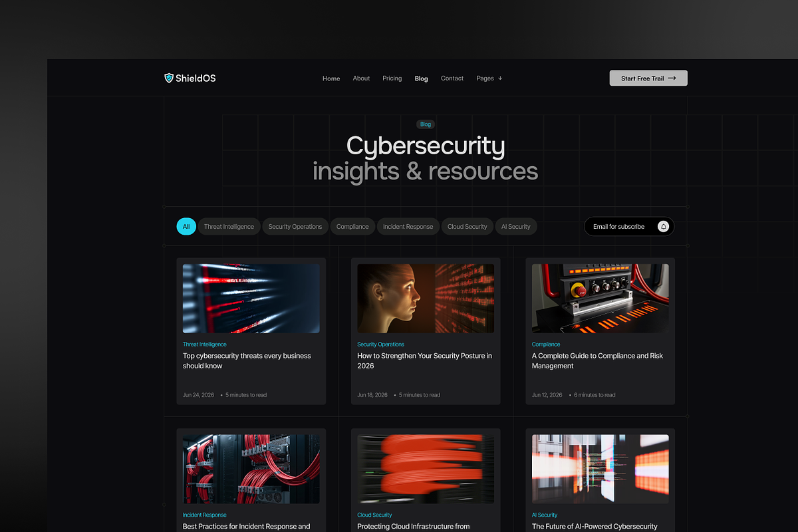Screen dimensions: 798x532
Task: Click Cloud Security label on card
Action: 374,515
